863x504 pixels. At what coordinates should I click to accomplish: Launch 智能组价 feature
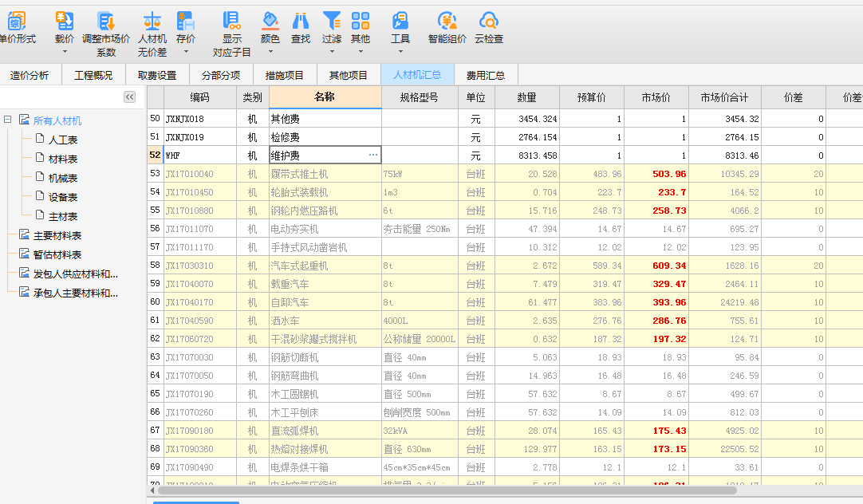tap(447, 22)
